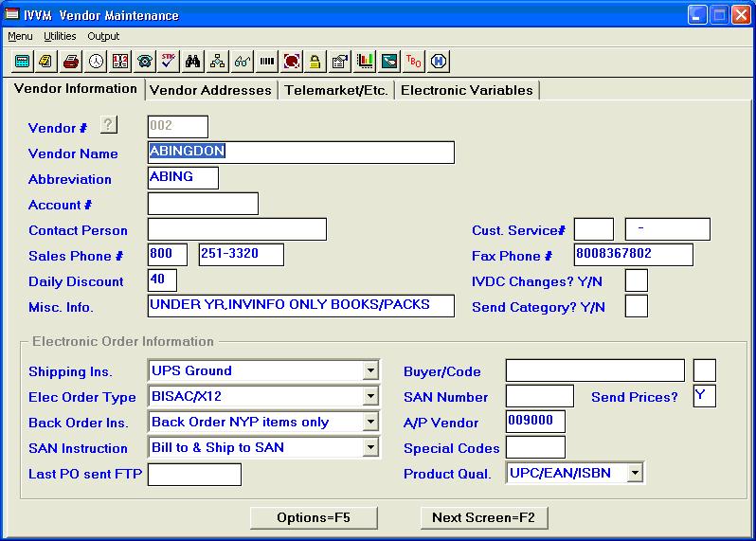Click the red 1-2 calendar icon
The height and width of the screenshot is (541, 756).
[x=120, y=62]
